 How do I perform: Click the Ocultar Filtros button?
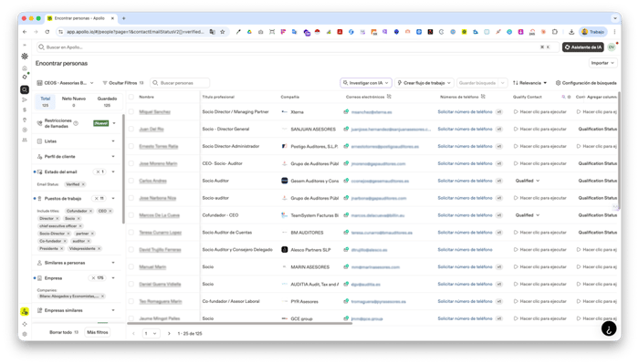coord(123,83)
